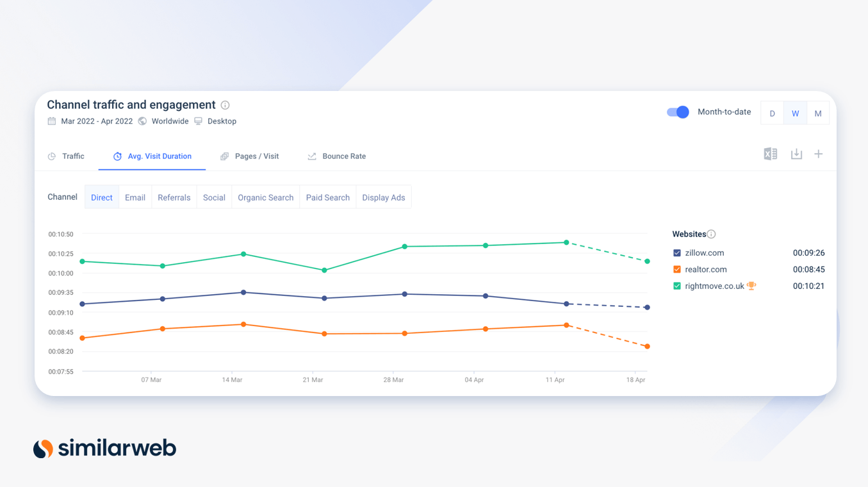Click the trophy icon beside rightmove.co.uk
The height and width of the screenshot is (487, 868).
pos(751,286)
